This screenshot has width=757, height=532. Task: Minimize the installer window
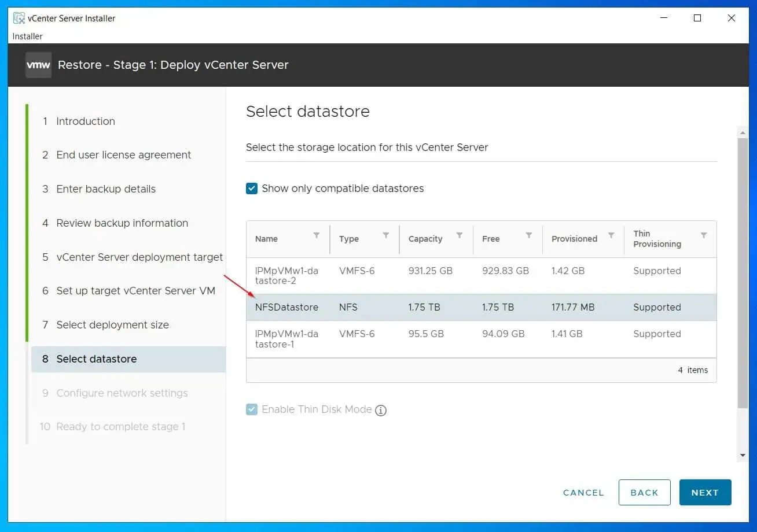pyautogui.click(x=663, y=18)
